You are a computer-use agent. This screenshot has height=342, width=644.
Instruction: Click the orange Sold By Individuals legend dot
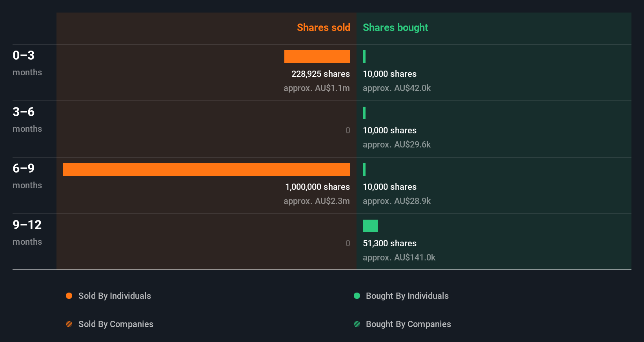(69, 296)
